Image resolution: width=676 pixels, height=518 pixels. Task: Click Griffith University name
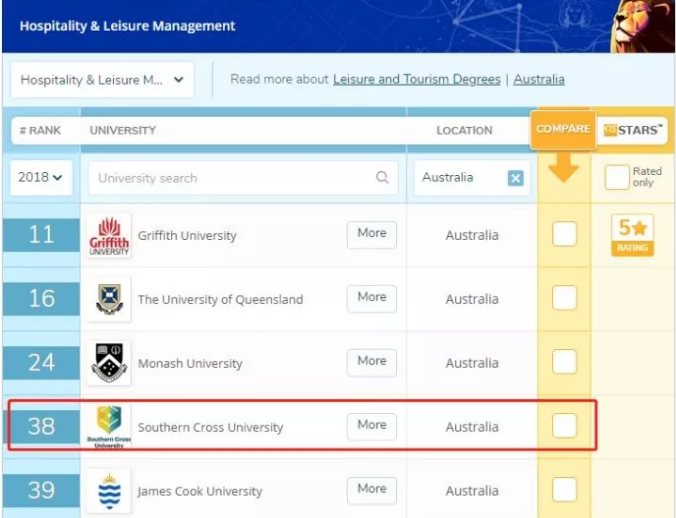tap(187, 236)
